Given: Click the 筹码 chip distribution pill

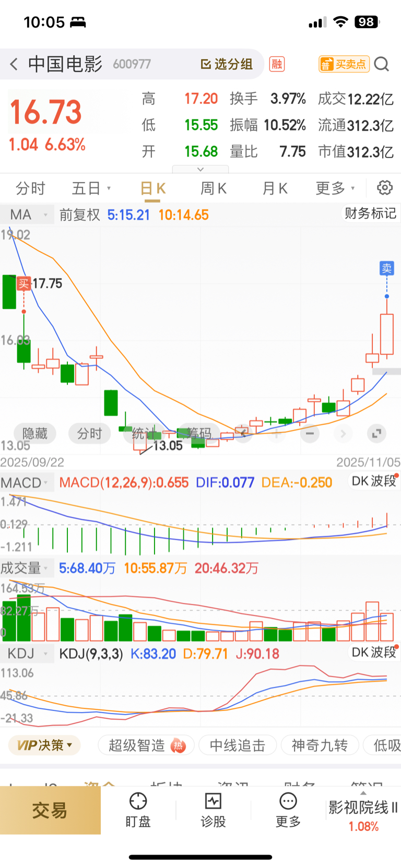Looking at the screenshot, I should tap(199, 433).
